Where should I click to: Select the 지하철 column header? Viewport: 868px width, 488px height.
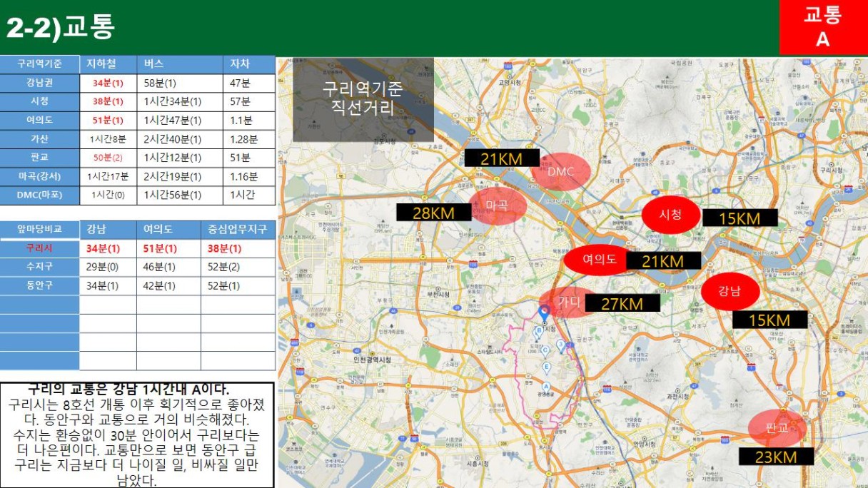tap(107, 64)
